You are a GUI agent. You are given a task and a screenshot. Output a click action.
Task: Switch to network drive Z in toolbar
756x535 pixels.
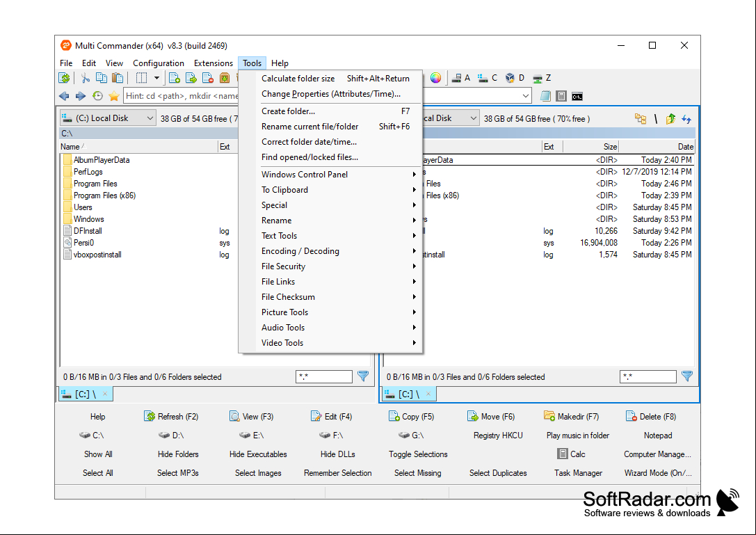pos(542,78)
